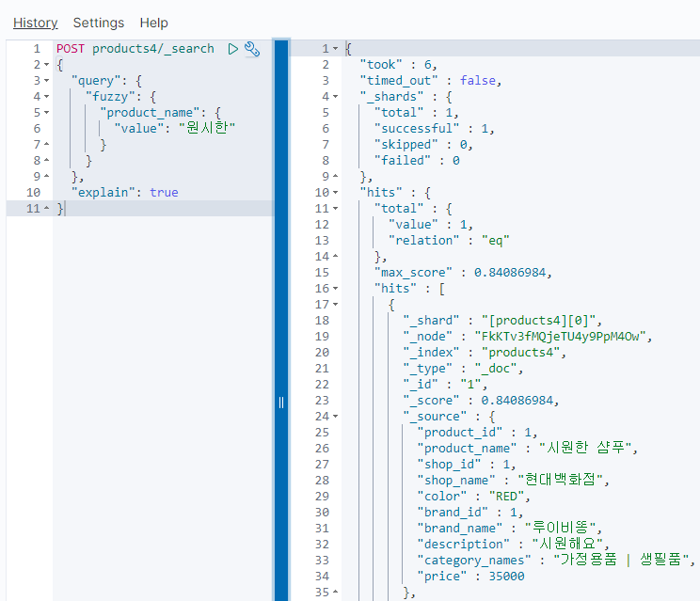Fold the inner "hits" array at line 16

coord(336,288)
